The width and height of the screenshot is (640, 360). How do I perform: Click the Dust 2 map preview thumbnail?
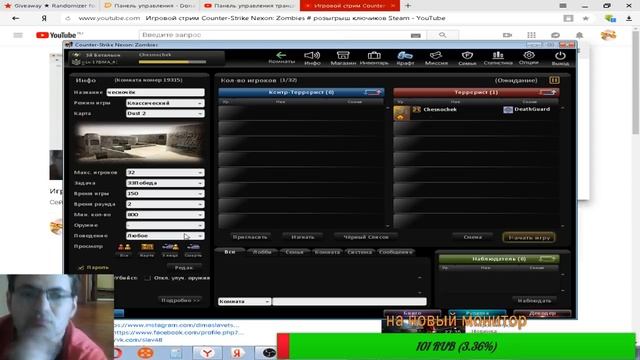click(140, 142)
